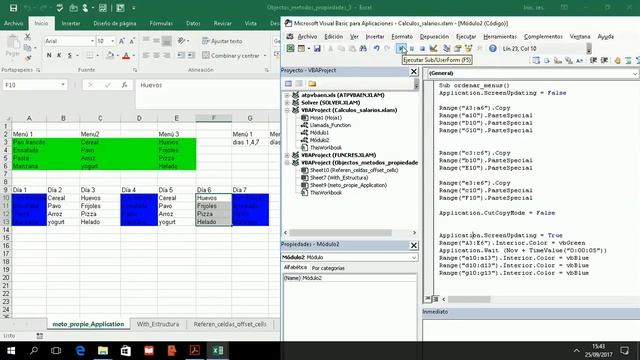Screen dimensions: 640x360
Task: Toggle Design Mode in VBA toolbar
Action: click(x=433, y=49)
